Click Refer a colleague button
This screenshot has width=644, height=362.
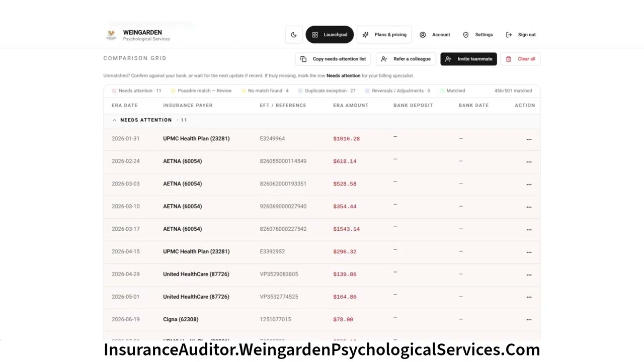coord(406,59)
